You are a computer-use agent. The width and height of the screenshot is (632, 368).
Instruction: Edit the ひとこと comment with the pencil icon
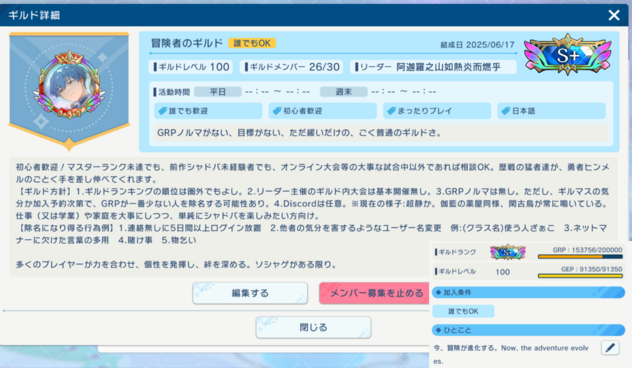point(610,347)
